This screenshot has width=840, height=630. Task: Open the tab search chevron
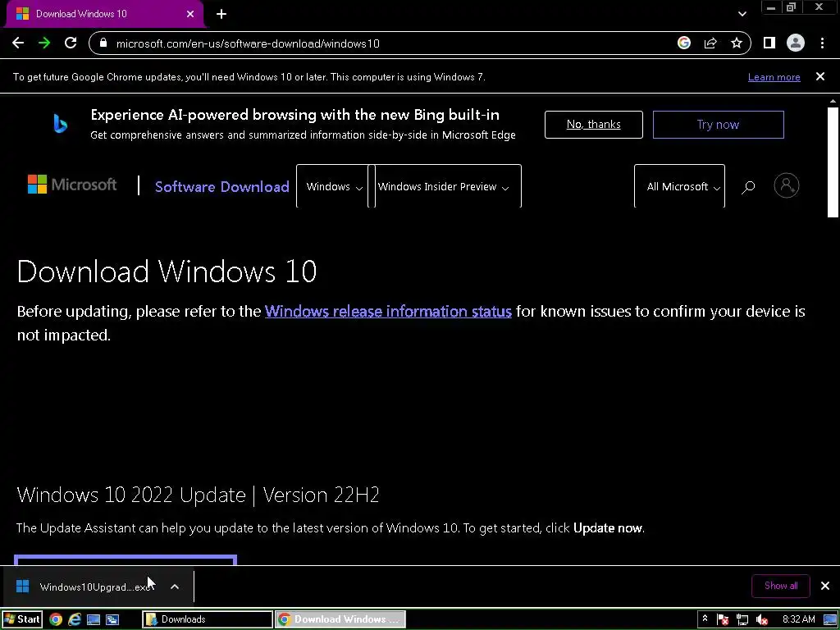pyautogui.click(x=742, y=14)
